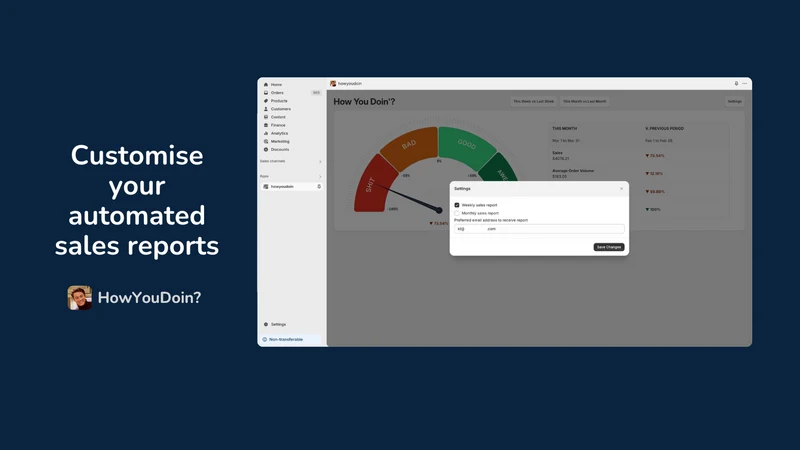Open the three-dot more menu in header

click(744, 84)
